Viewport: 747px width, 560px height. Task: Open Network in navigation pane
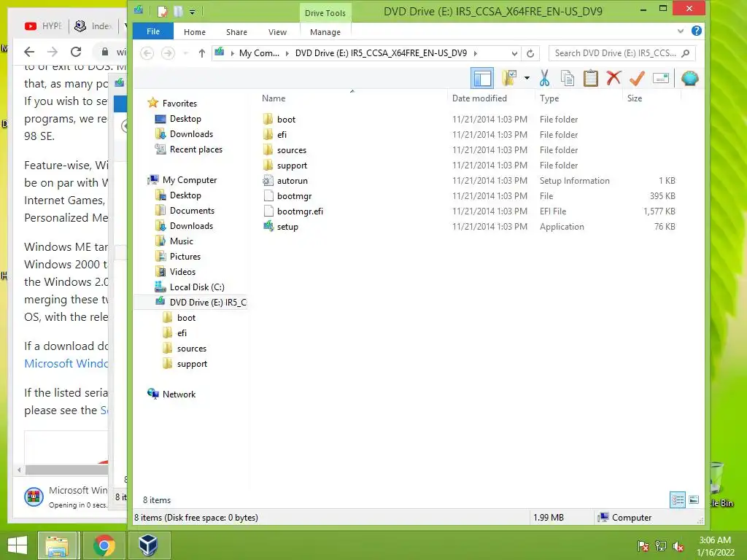click(179, 394)
